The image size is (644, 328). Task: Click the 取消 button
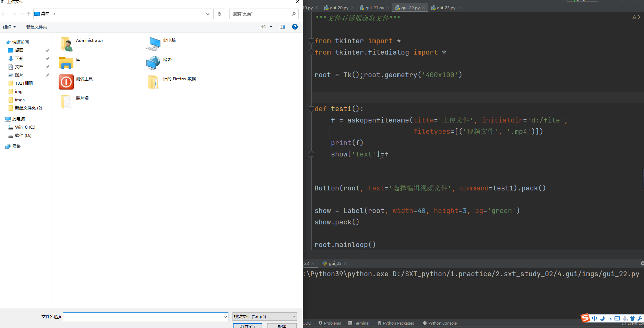[282, 326]
